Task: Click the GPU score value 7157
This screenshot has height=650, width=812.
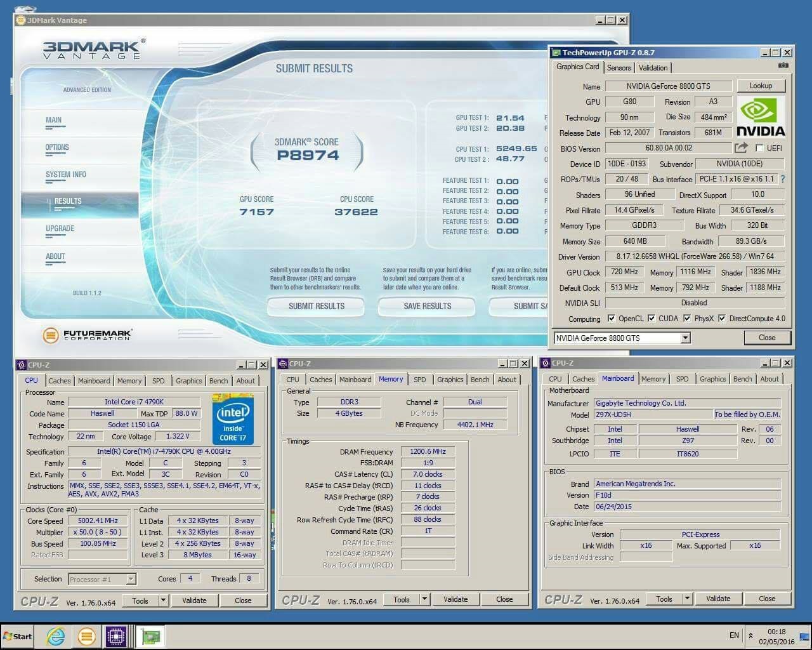Action: pos(256,212)
